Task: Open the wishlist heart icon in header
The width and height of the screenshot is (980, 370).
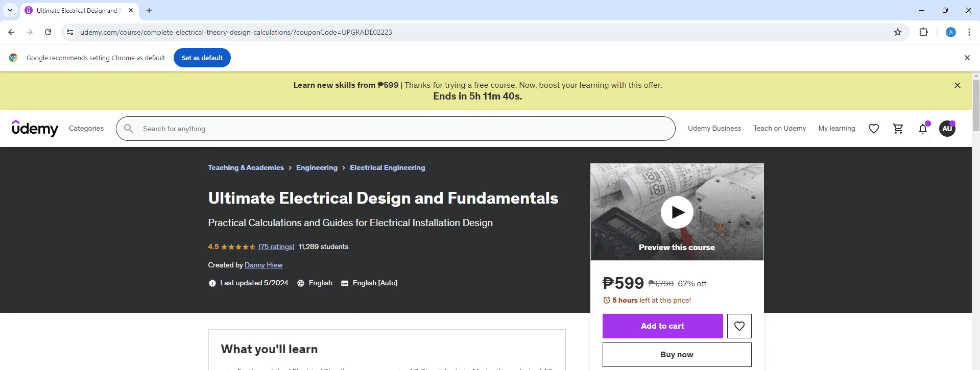Action: (874, 129)
